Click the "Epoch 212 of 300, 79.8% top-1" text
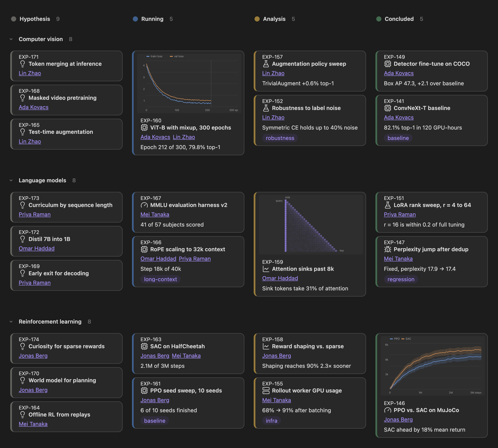Viewport: 498px width, 448px height. [x=180, y=147]
